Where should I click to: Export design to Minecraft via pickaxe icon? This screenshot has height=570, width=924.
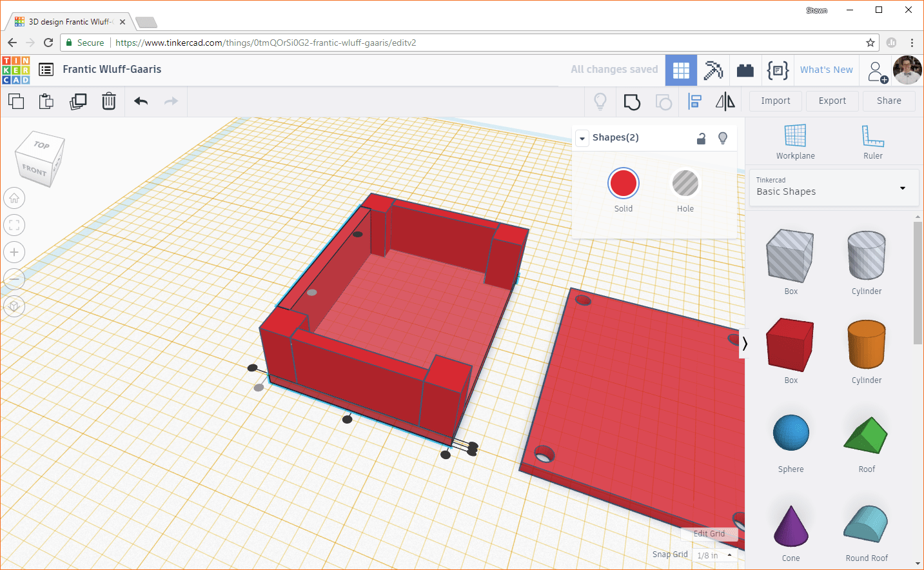coord(713,70)
